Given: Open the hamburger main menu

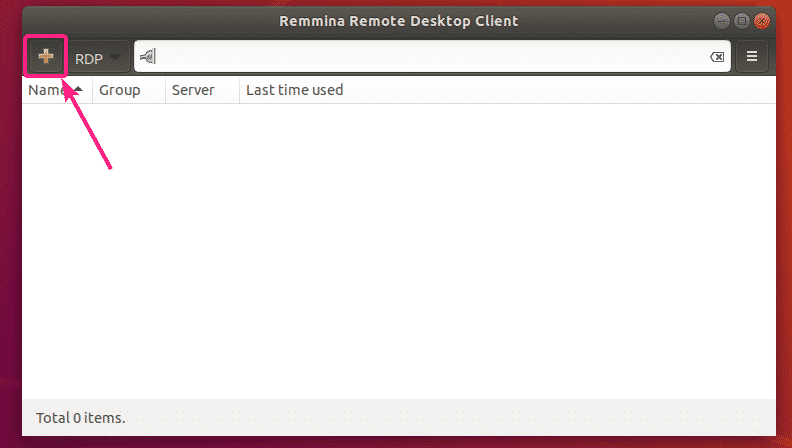Looking at the screenshot, I should tap(752, 57).
